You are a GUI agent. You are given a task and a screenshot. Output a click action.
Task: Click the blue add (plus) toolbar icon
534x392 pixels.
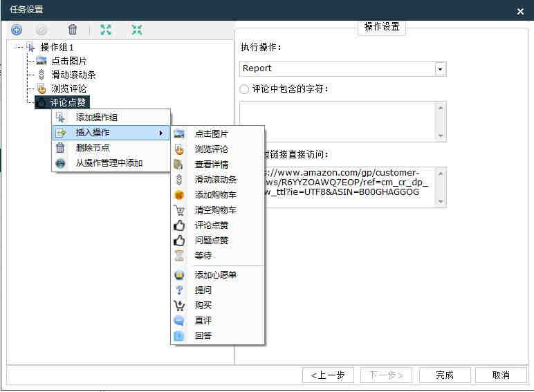click(x=17, y=30)
